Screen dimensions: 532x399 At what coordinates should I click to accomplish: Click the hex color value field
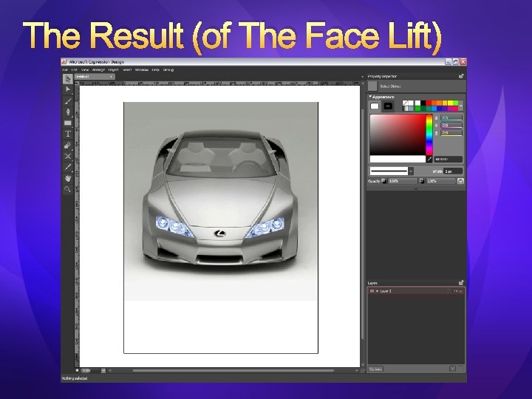(x=448, y=159)
